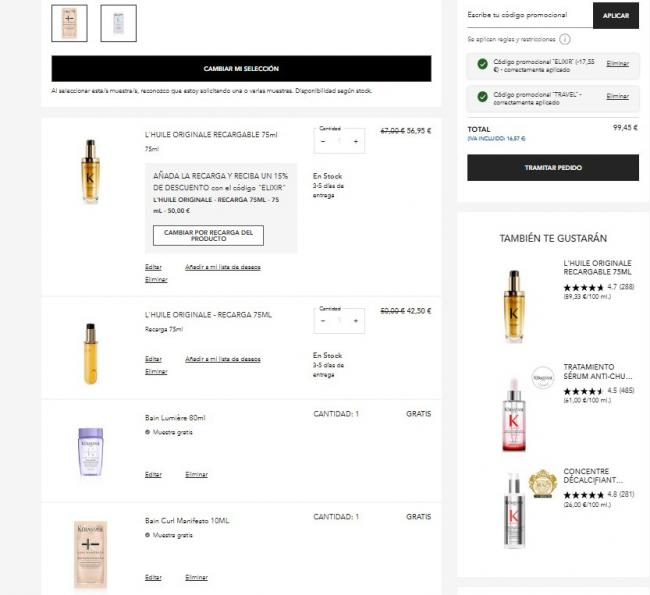Click the quantity field of L'Huile Originale Recarga
The image size is (650, 595).
coord(340,321)
